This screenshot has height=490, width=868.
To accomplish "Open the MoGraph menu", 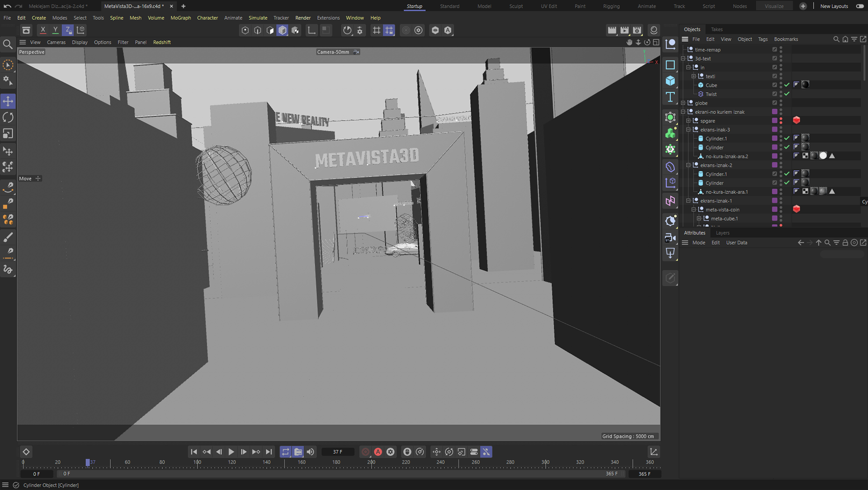I will (180, 18).
